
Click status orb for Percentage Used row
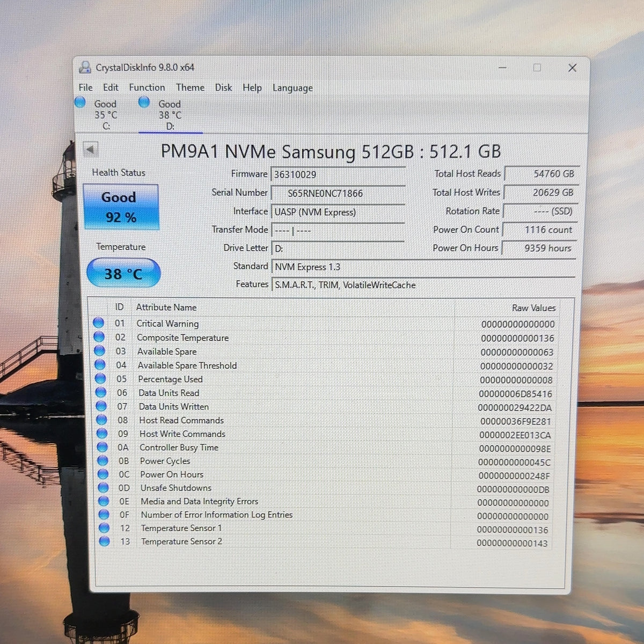100,378
